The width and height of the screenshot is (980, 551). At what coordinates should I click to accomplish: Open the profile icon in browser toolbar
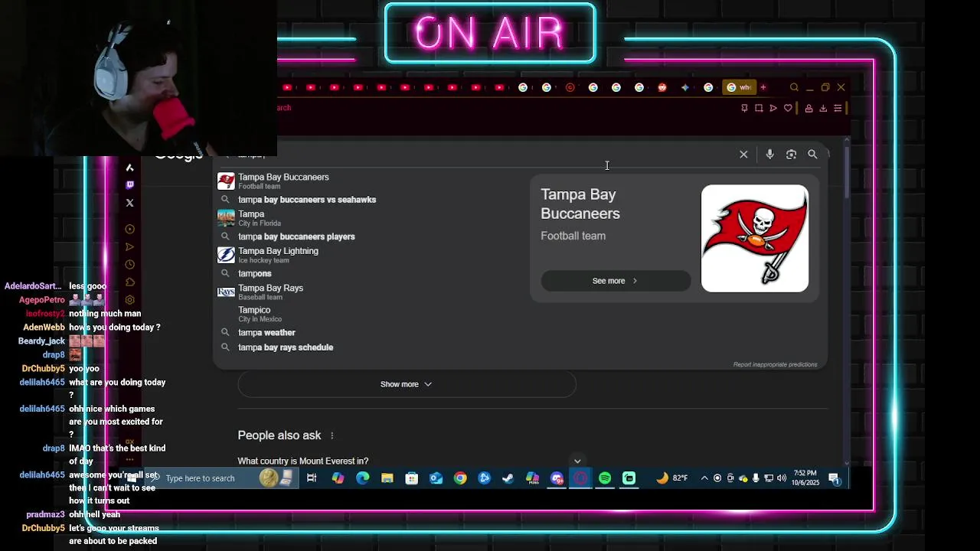[x=808, y=108]
